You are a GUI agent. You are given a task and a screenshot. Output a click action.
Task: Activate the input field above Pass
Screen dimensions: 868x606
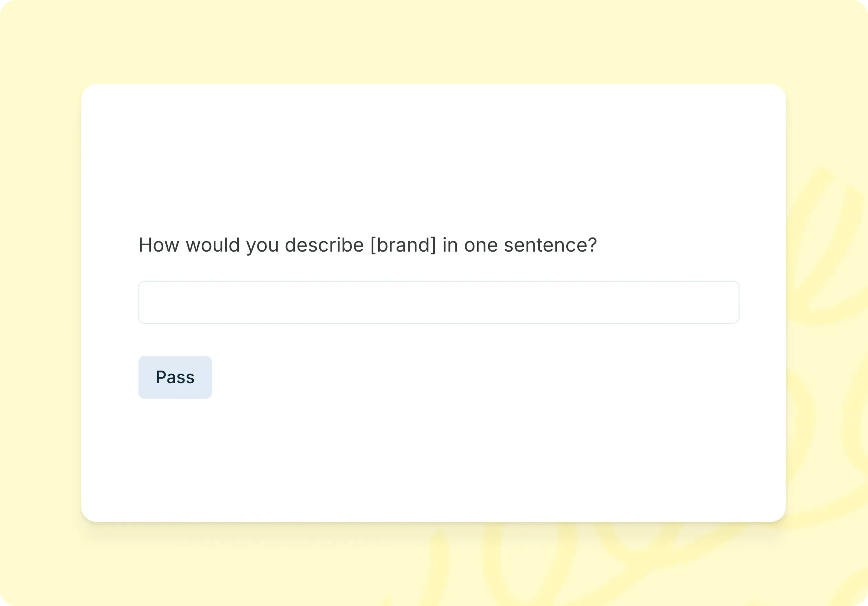click(x=439, y=302)
